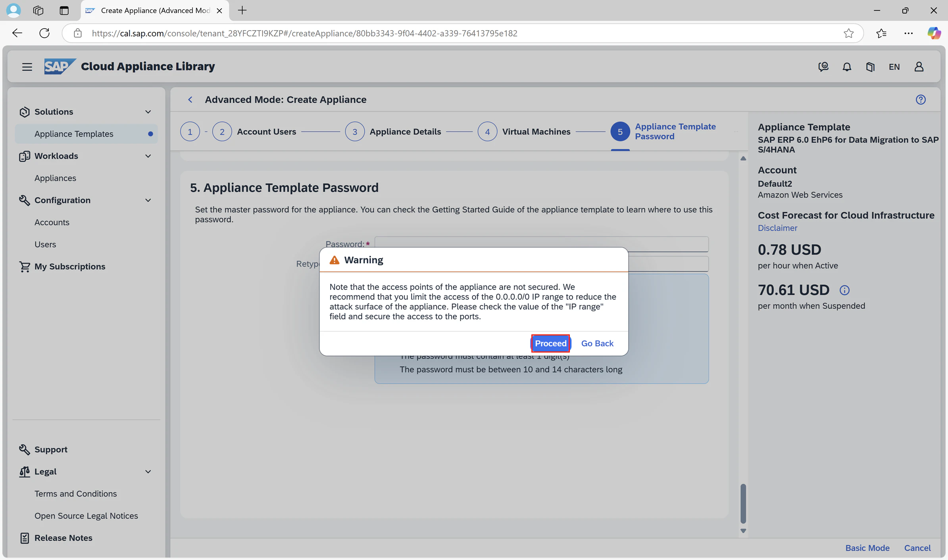This screenshot has width=948, height=560.
Task: Open the documentation book icon in header
Action: [870, 67]
